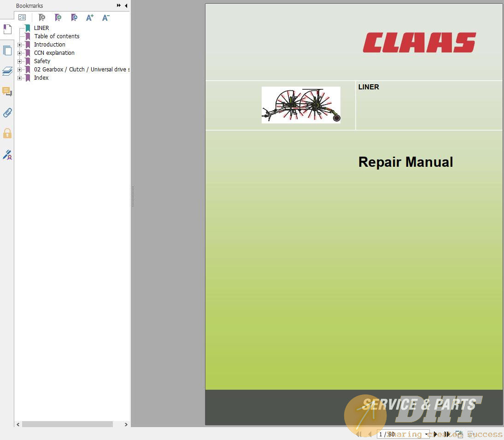Click the Bookmarks panel title
Screen dimensions: 504x440
pos(29,6)
